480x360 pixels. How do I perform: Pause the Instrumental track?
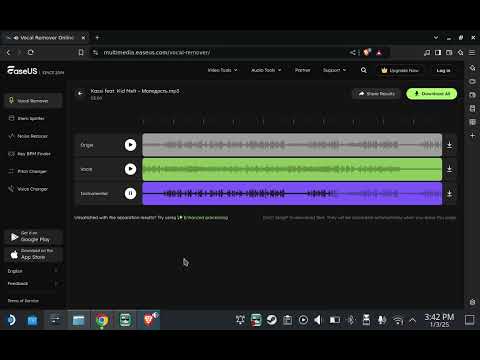(130, 193)
